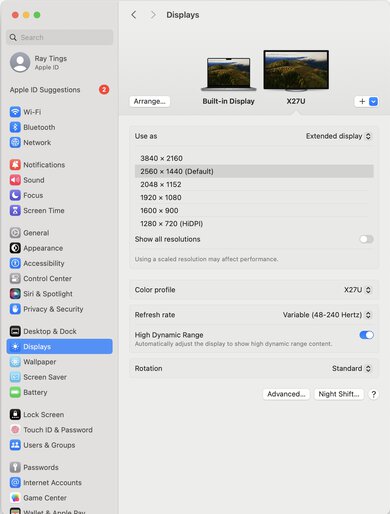Select the Battery icon
Image resolution: width=390 pixels, height=514 pixels.
[x=15, y=392]
